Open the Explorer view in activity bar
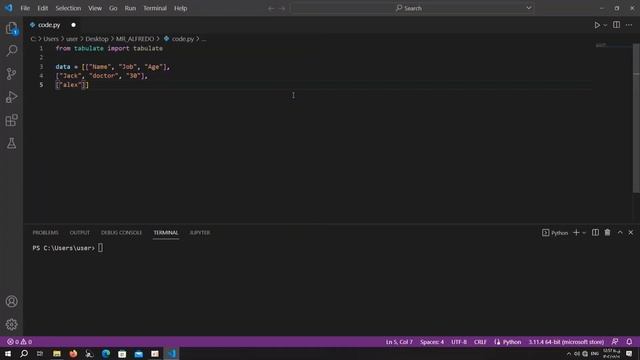Screen dimensions: 640x360 [x=11, y=28]
